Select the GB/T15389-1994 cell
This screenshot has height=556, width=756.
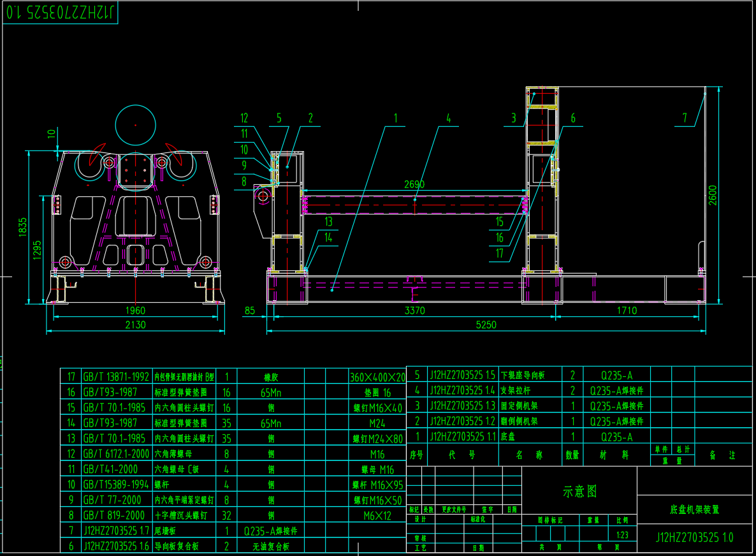coord(116,485)
